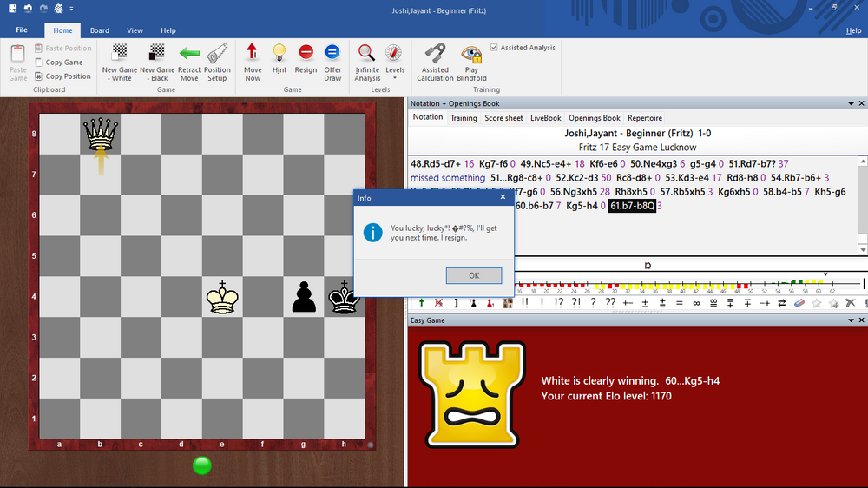Start a New Game as White
Image resolution: width=868 pixels, height=488 pixels.
120,63
